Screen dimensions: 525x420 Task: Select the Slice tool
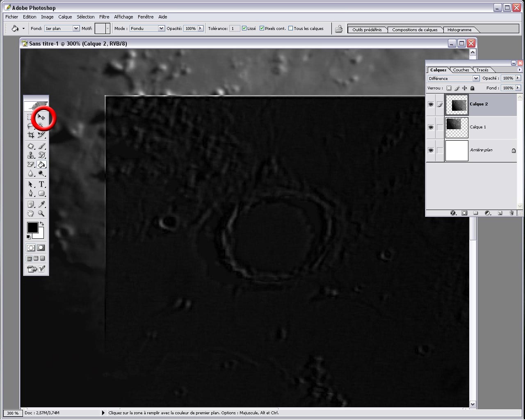(x=41, y=135)
